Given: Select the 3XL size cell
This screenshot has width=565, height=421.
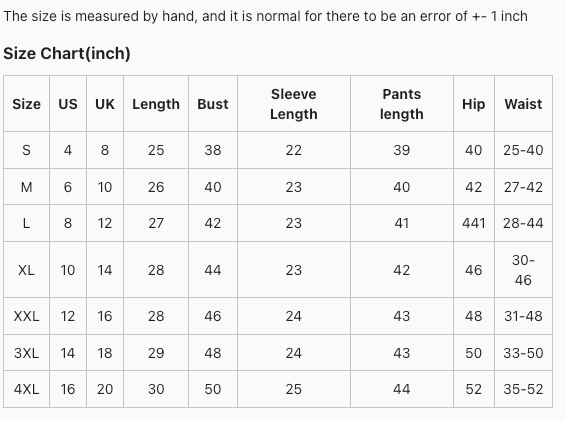Looking at the screenshot, I should [26, 353].
